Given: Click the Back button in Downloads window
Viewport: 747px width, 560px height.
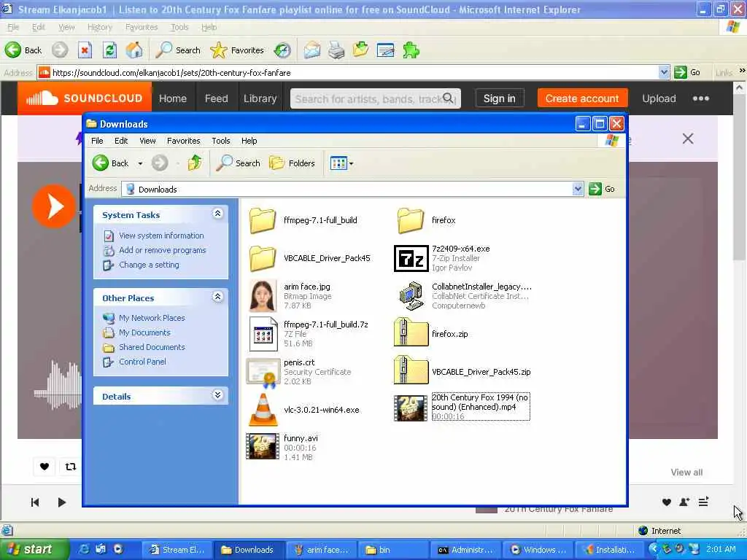Looking at the screenshot, I should 111,163.
